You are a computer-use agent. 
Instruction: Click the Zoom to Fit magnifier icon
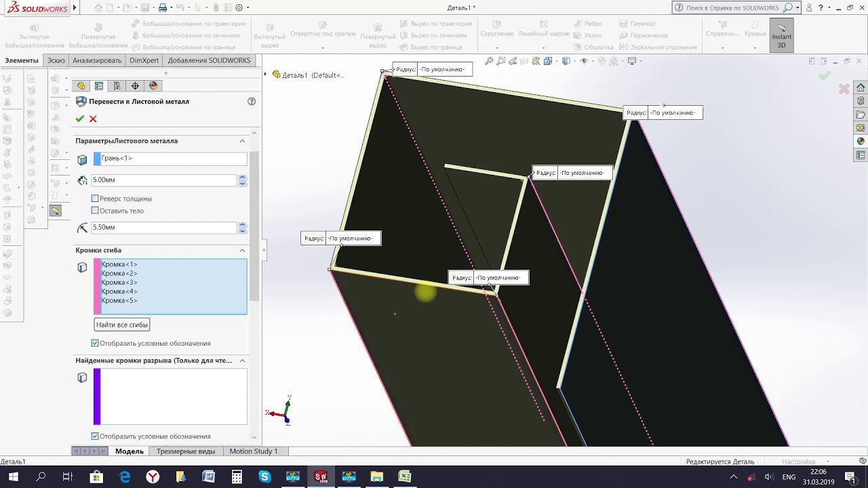coord(489,61)
